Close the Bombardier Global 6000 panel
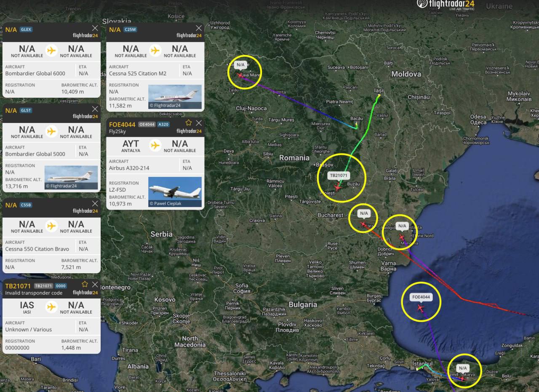The height and width of the screenshot is (392, 539). [x=95, y=28]
